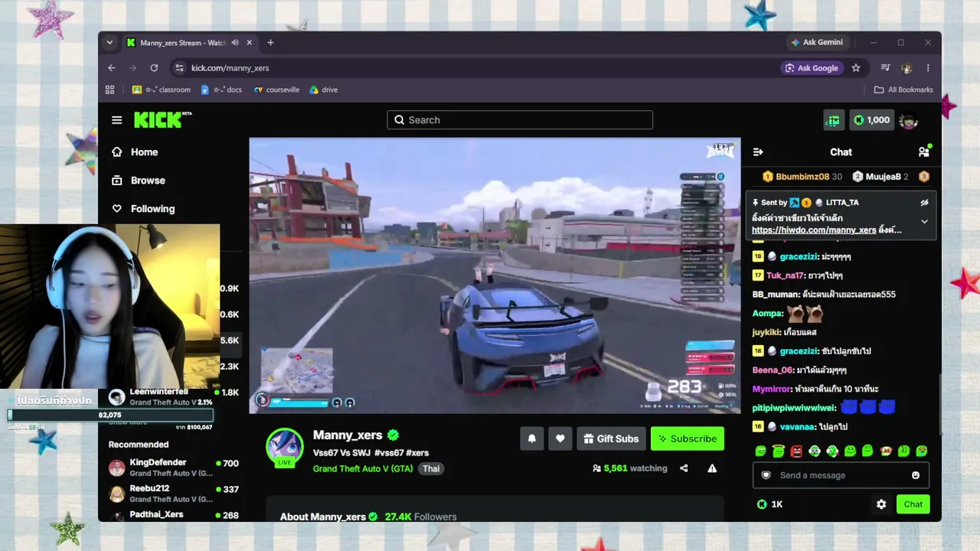
Task: Click the Send a message chat input
Action: click(841, 475)
